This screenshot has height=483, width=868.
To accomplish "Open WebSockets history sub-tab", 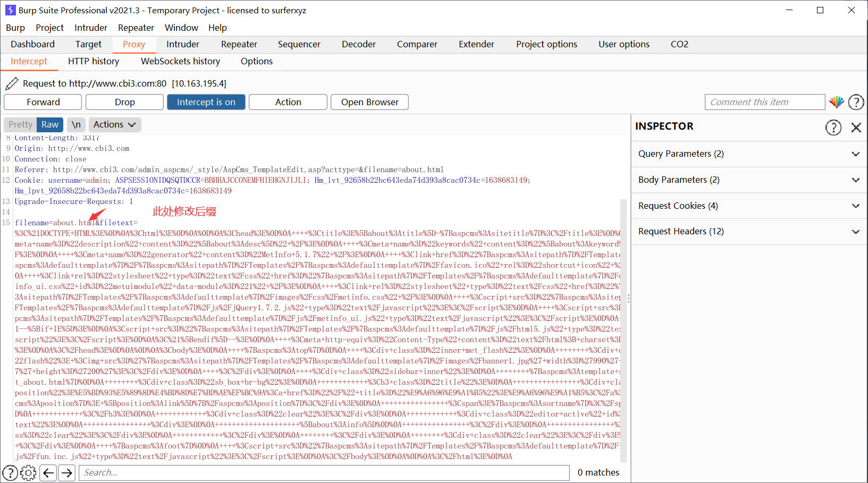I will (181, 61).
